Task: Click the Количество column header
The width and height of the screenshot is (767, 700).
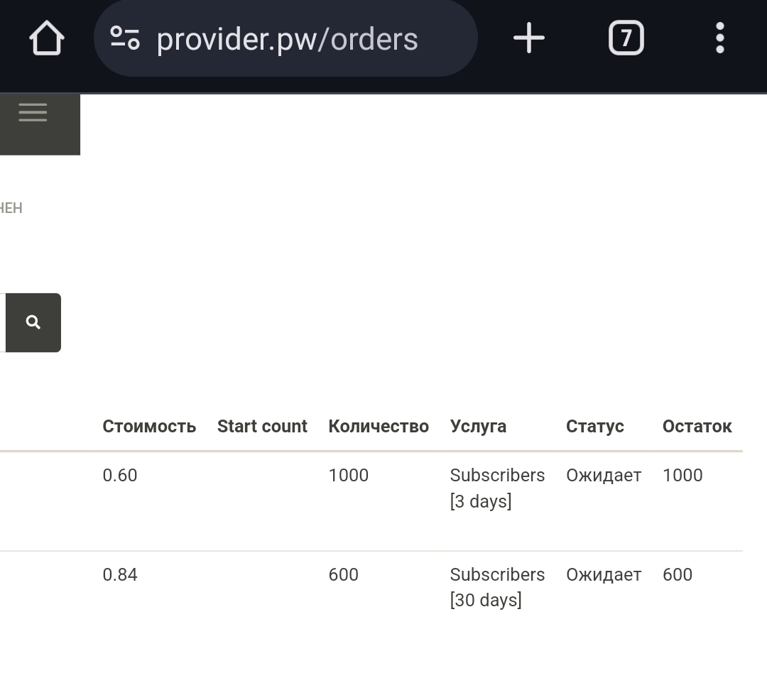Action: pyautogui.click(x=378, y=426)
